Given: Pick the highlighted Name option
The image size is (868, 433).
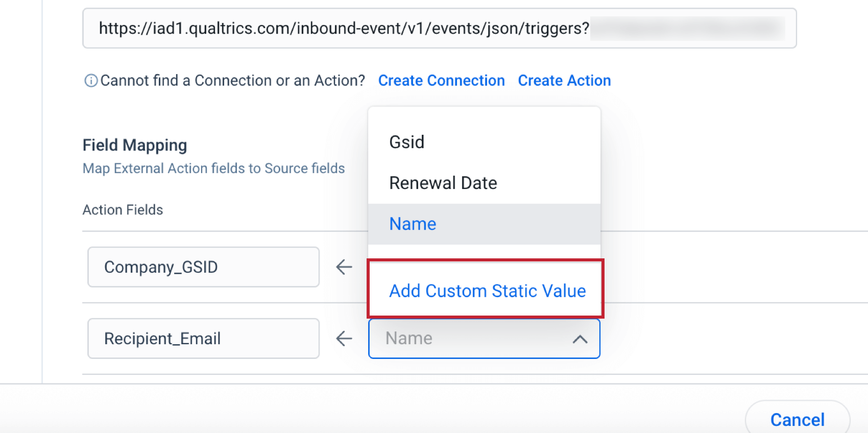Looking at the screenshot, I should point(413,224).
